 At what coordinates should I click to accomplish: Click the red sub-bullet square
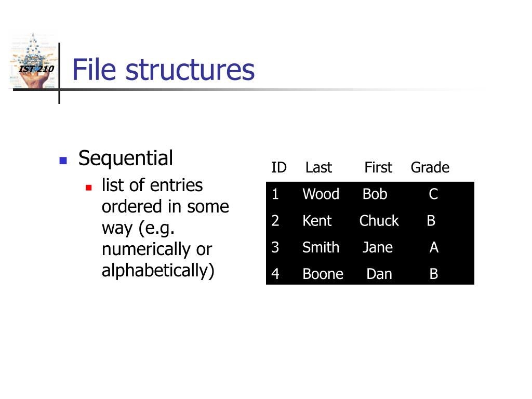(x=89, y=188)
